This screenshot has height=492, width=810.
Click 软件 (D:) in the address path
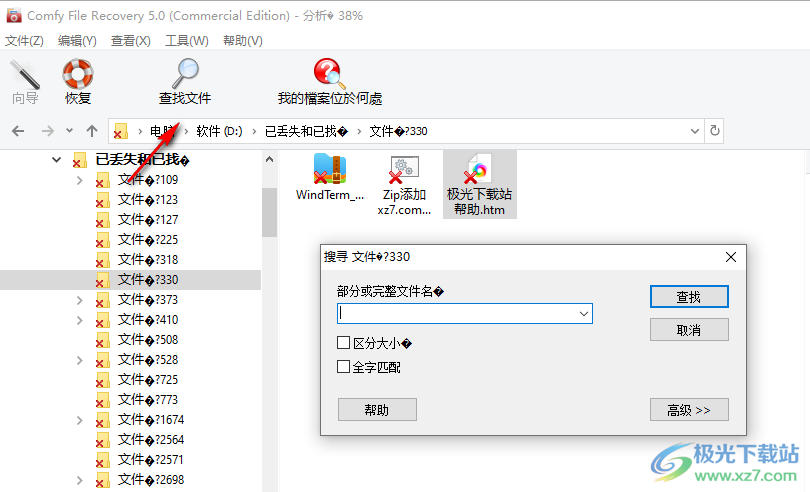pyautogui.click(x=219, y=131)
